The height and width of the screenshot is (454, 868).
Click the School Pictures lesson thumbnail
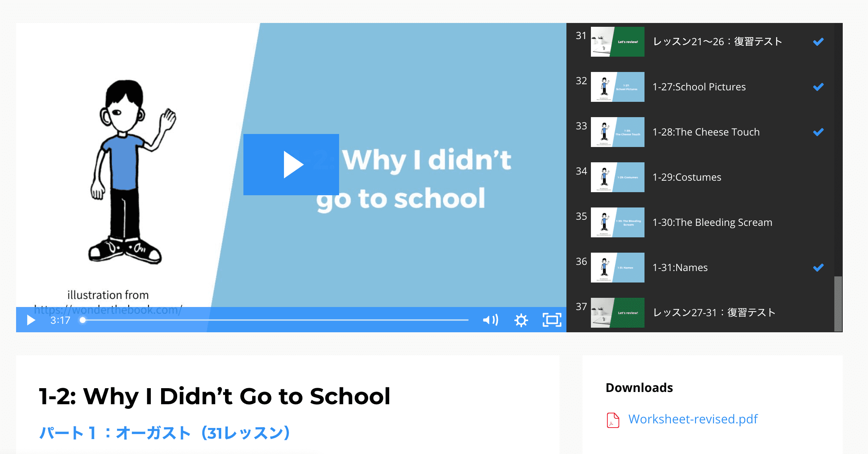[617, 87]
